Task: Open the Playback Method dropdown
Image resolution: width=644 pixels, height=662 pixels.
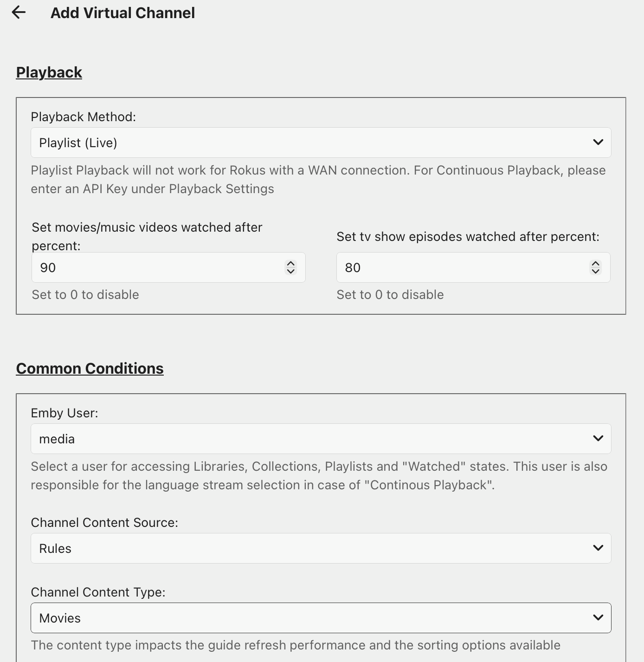Action: tap(321, 143)
